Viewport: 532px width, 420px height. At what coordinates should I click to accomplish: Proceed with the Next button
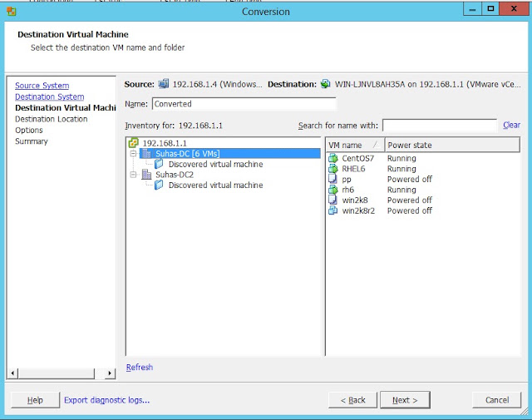tap(405, 400)
